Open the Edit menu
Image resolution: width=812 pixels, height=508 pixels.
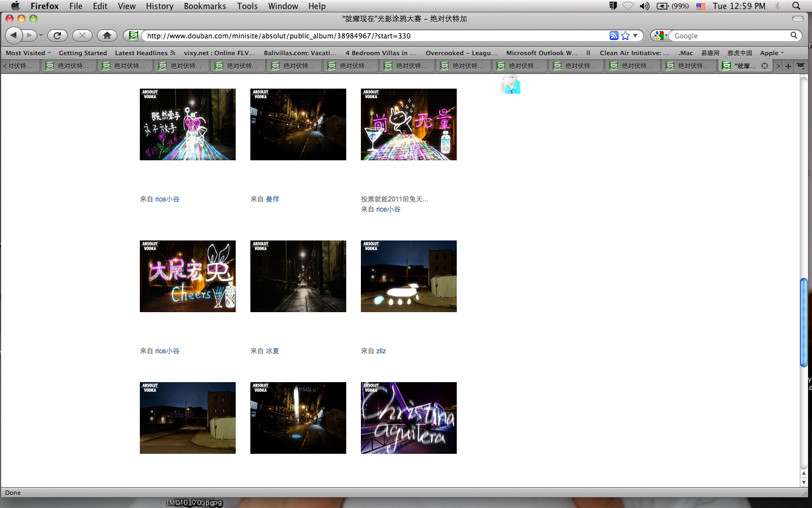(x=100, y=6)
